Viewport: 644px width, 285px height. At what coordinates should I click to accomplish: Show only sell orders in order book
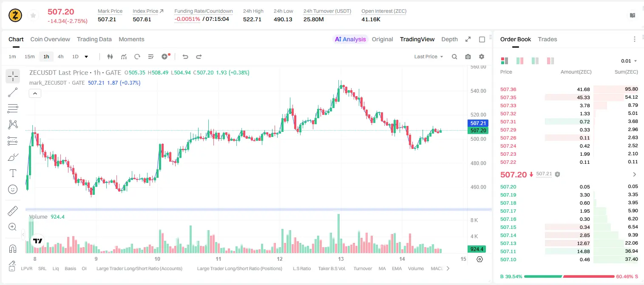coord(550,61)
